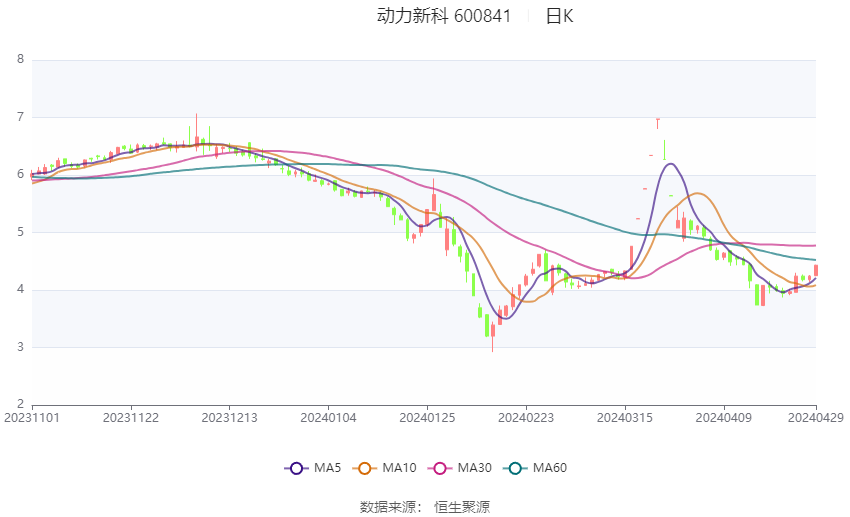Click data source text 数据来源: 恒生聚源

point(425,507)
